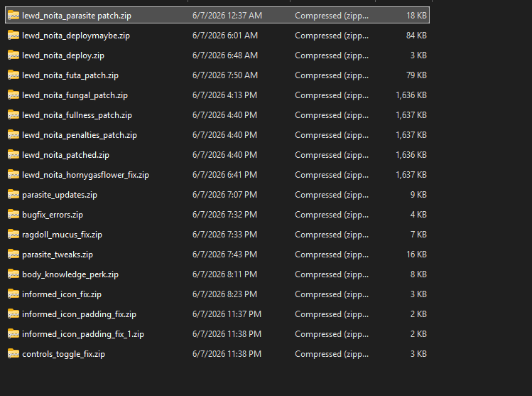Click zip icon of lewd_noita_deploy.zip
The width and height of the screenshot is (532, 396).
coord(13,55)
